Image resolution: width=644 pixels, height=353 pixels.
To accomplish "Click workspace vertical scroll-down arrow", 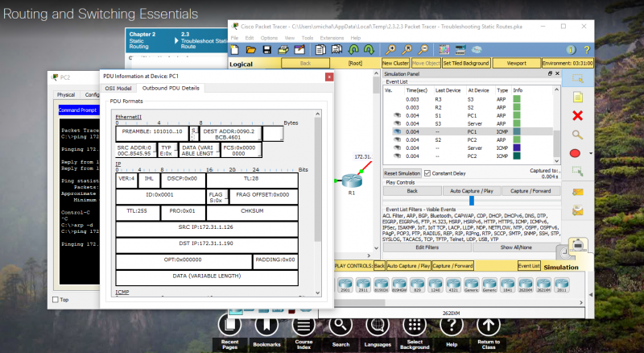I will 376,248.
